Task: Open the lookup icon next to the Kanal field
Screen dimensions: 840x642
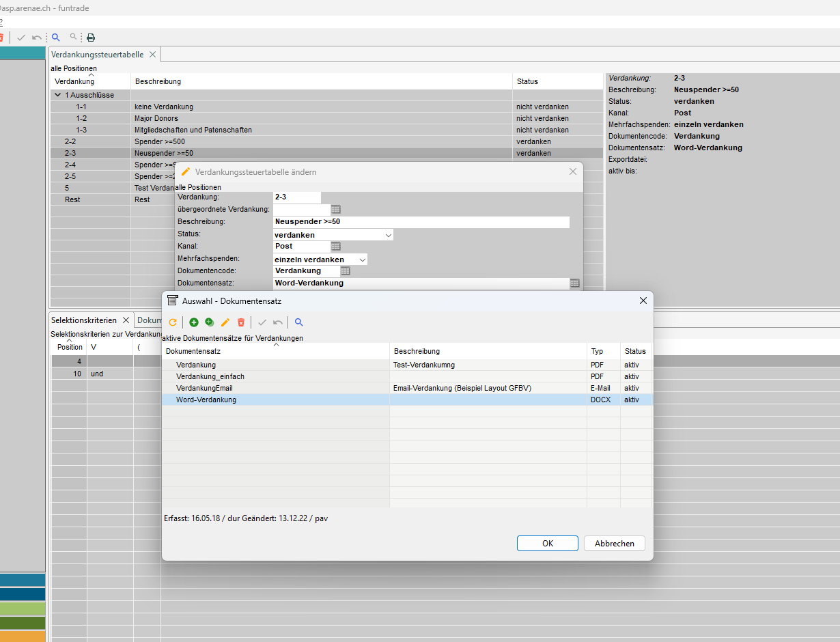Action: pos(335,247)
